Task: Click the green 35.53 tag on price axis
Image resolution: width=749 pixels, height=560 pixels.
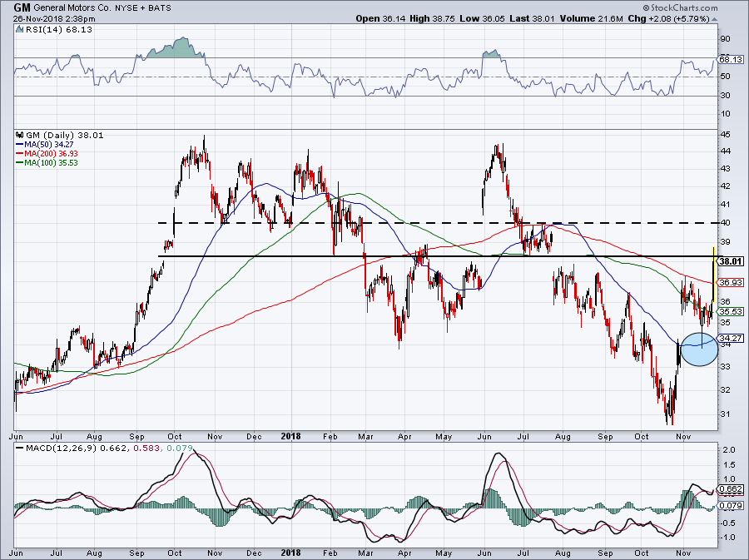Action: [731, 311]
